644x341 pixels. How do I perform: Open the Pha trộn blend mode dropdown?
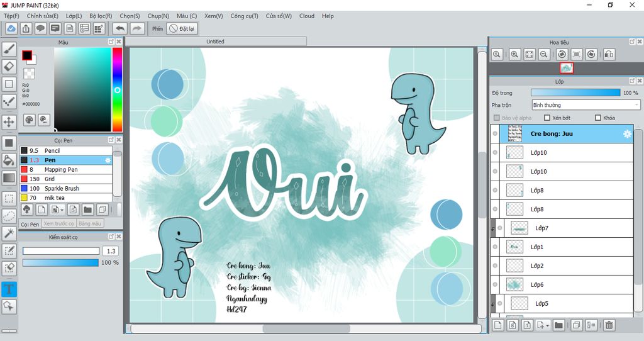(x=586, y=105)
